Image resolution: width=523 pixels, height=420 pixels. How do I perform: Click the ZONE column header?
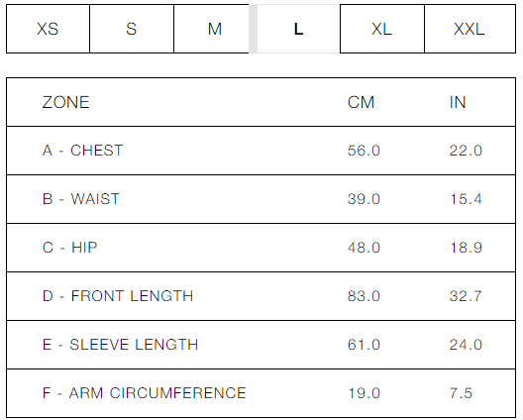[x=65, y=102]
